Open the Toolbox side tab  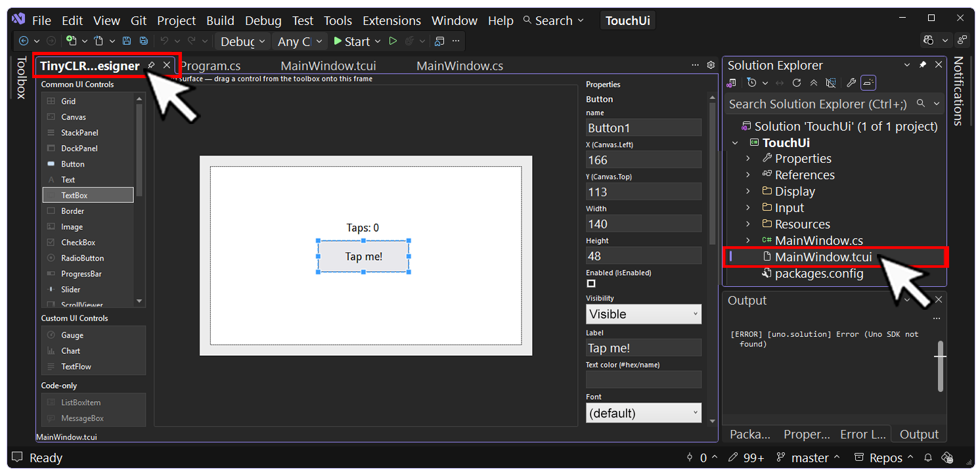click(21, 77)
